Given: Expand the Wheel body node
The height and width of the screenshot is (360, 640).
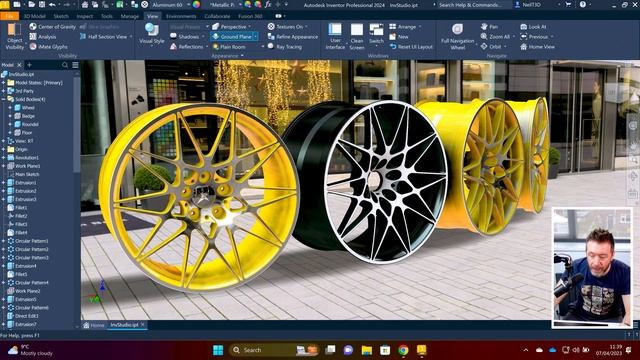Looking at the screenshot, I should pyautogui.click(x=10, y=108).
